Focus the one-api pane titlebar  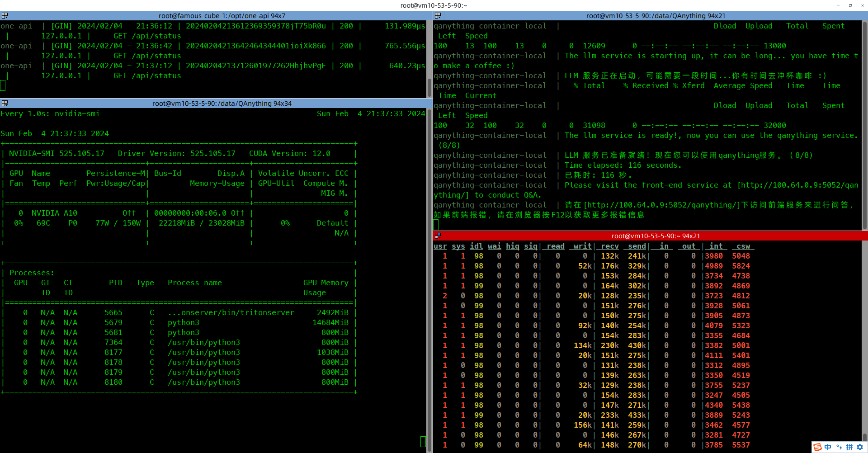tap(216, 16)
